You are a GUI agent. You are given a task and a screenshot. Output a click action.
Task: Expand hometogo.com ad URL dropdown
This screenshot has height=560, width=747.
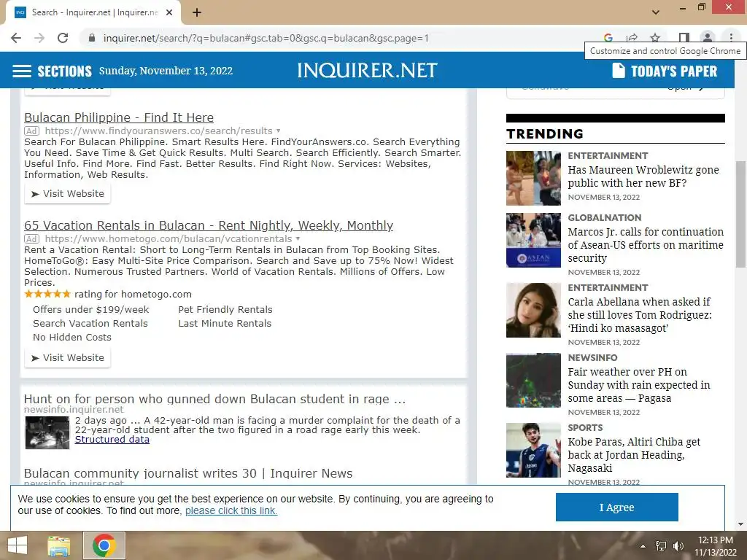pos(298,239)
